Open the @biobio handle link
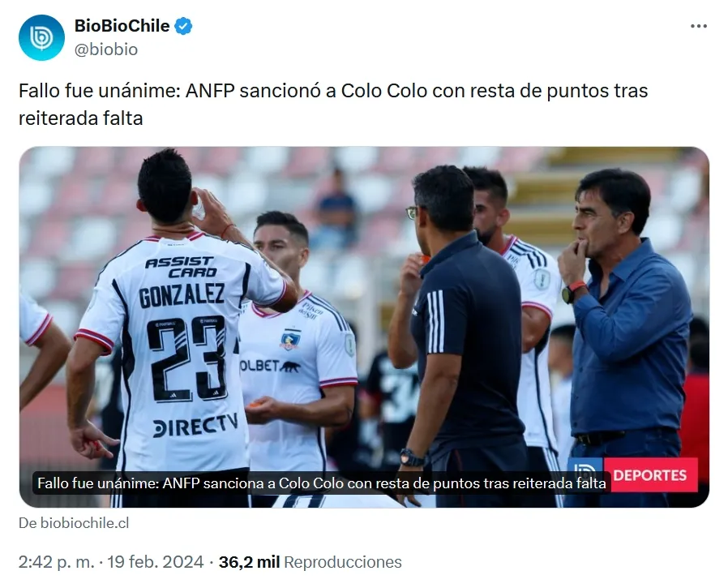The height and width of the screenshot is (588, 728). pyautogui.click(x=106, y=49)
